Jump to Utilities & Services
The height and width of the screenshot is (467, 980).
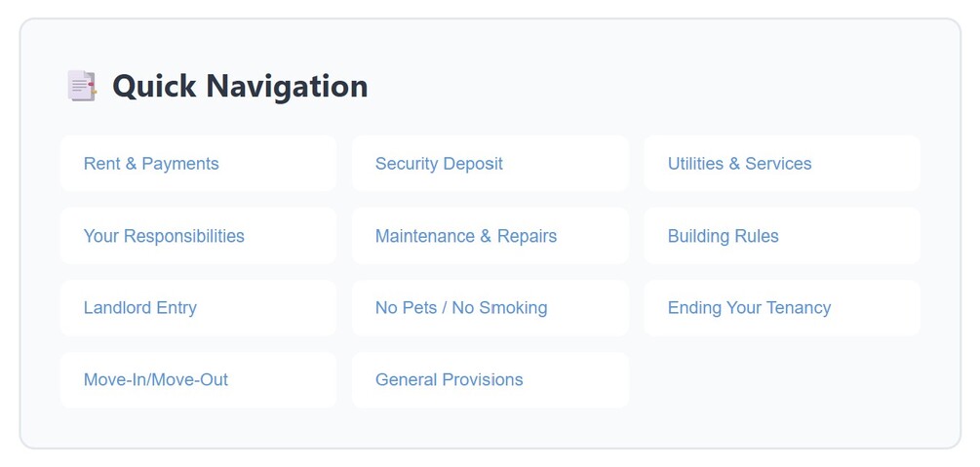(x=739, y=164)
